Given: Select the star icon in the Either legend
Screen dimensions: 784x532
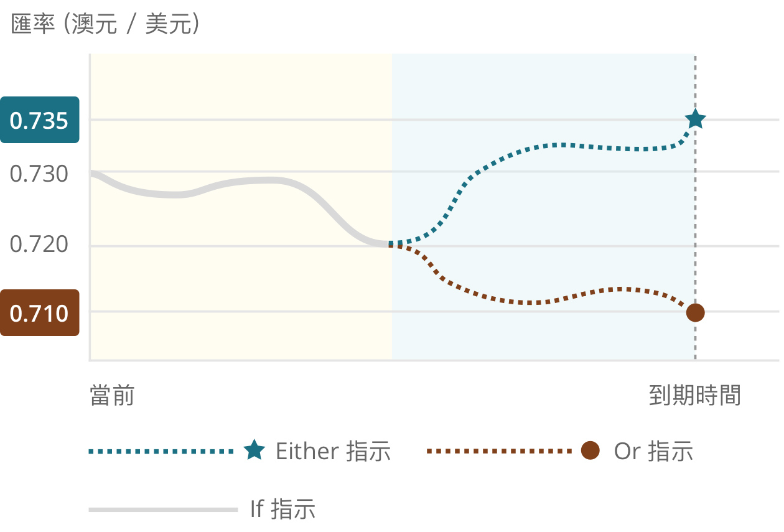Looking at the screenshot, I should tap(254, 450).
